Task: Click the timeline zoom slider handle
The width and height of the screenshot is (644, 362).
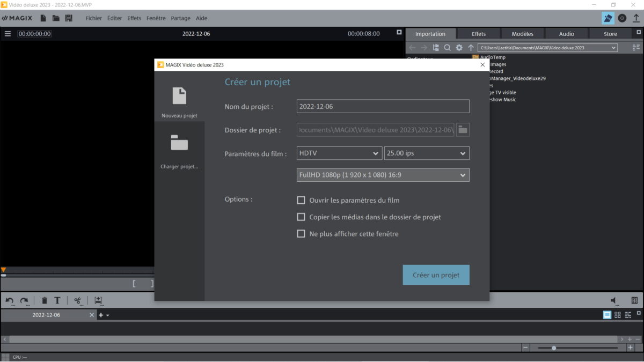Action: 554,348
